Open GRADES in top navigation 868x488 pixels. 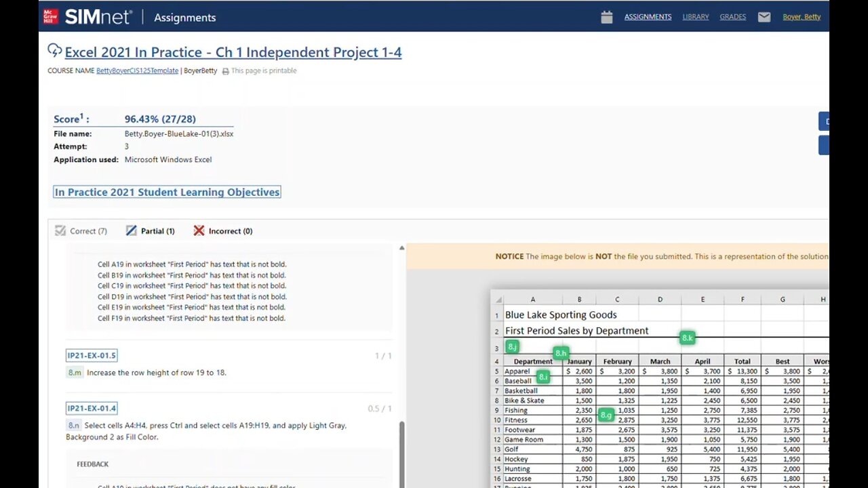tap(733, 17)
